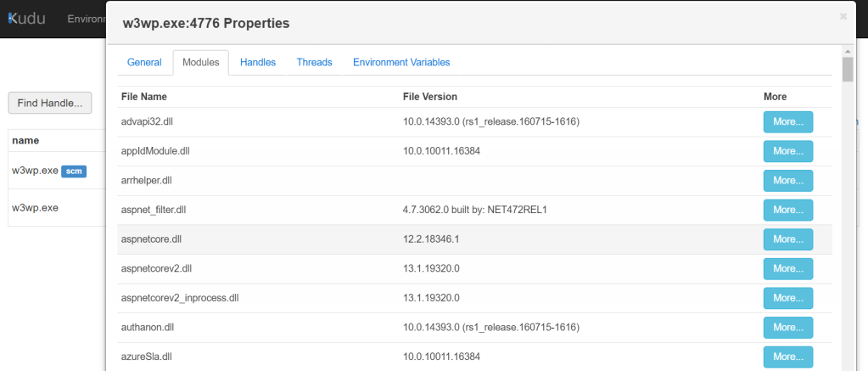The height and width of the screenshot is (371, 868).
Task: Switch to the General tab
Action: 144,63
